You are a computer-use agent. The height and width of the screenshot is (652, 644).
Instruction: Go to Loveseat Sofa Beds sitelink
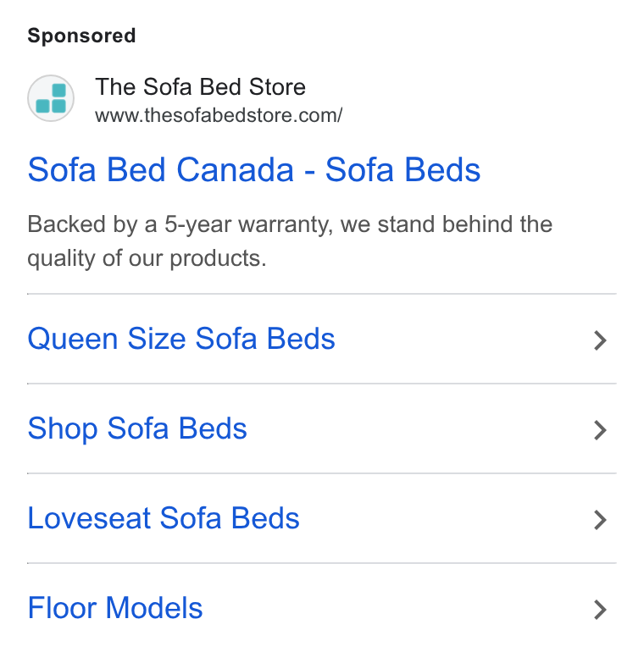point(164,518)
